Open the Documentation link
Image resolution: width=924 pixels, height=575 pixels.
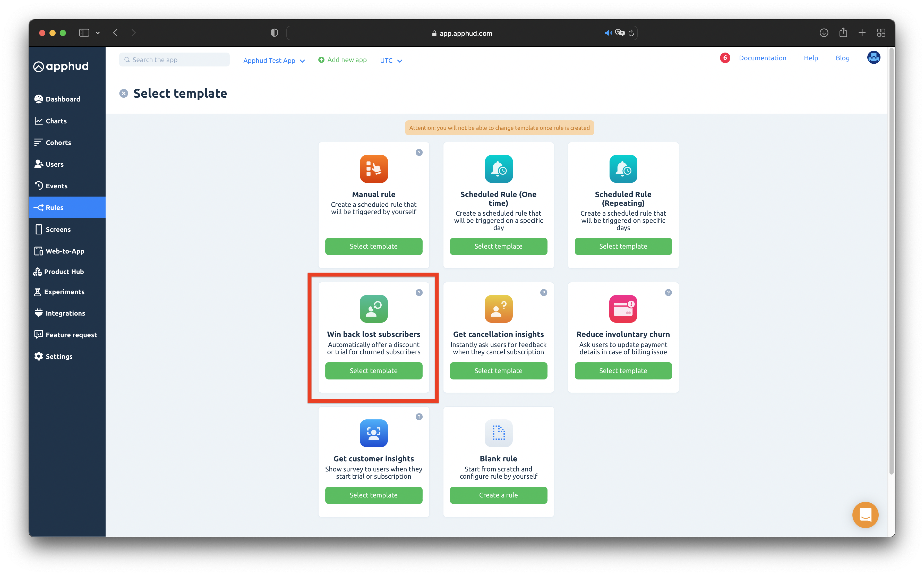pyautogui.click(x=762, y=58)
